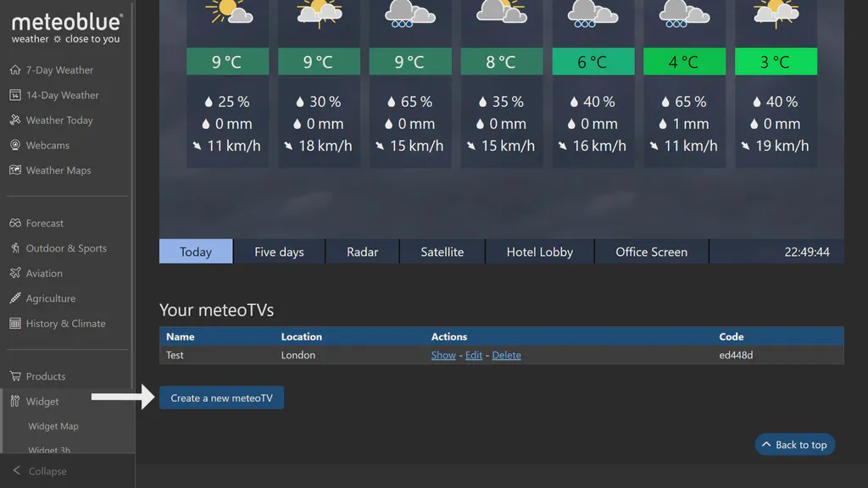This screenshot has height=488, width=868.
Task: Open Weather Maps
Action: (58, 170)
